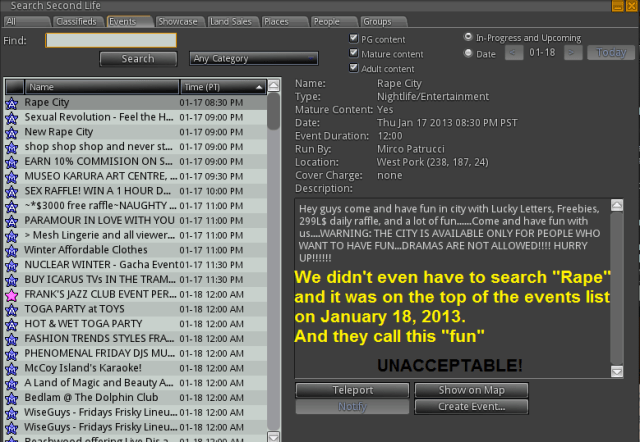Select WiseGuys - Fridays Frisky Lineup first row
The height and width of the screenshot is (442, 640).
[136, 413]
